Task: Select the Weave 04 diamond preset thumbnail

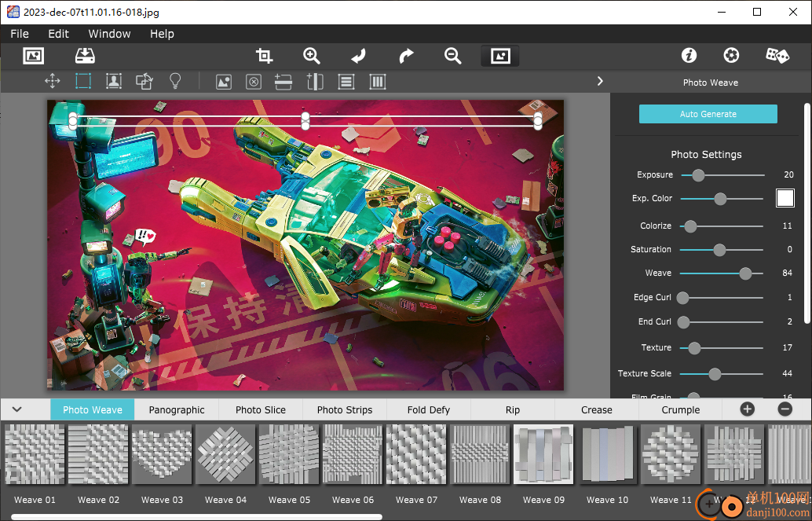Action: [226, 454]
